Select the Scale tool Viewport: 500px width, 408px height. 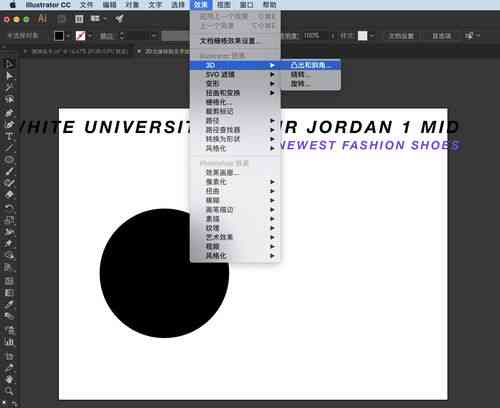[x=9, y=219]
